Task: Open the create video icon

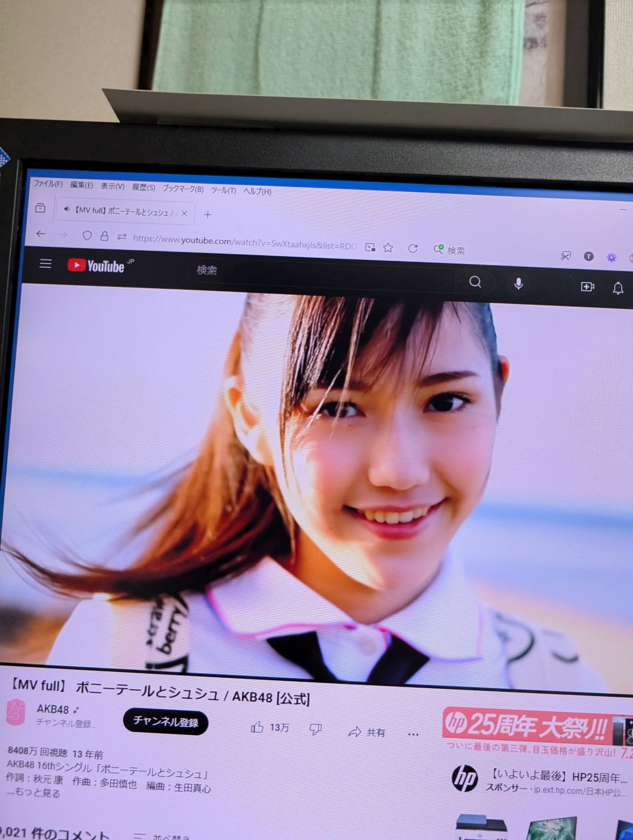Action: pos(588,287)
